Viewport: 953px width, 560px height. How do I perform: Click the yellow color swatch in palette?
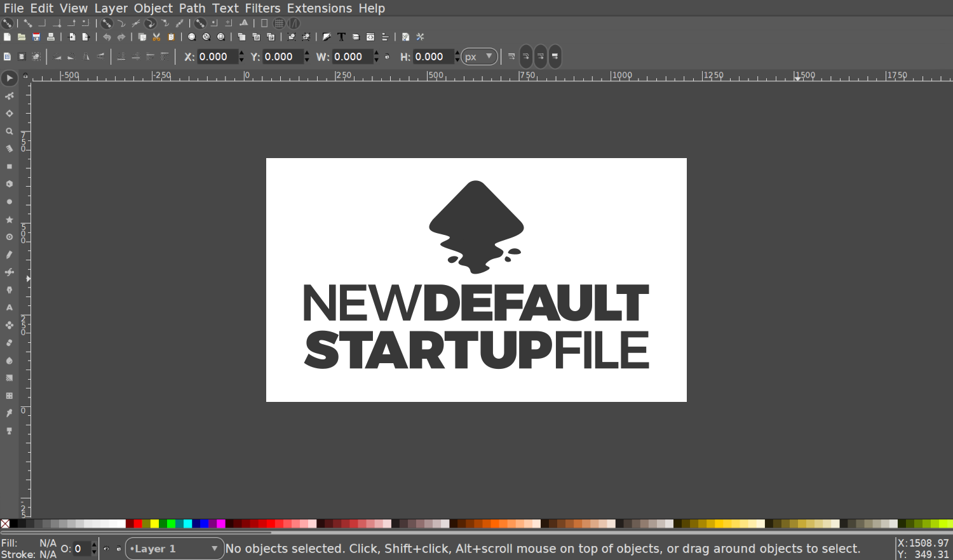pos(154,524)
